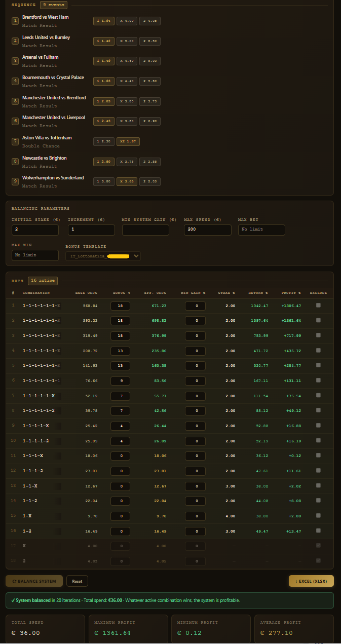
Task: Click the Min System Gain input field
Action: tap(145, 230)
